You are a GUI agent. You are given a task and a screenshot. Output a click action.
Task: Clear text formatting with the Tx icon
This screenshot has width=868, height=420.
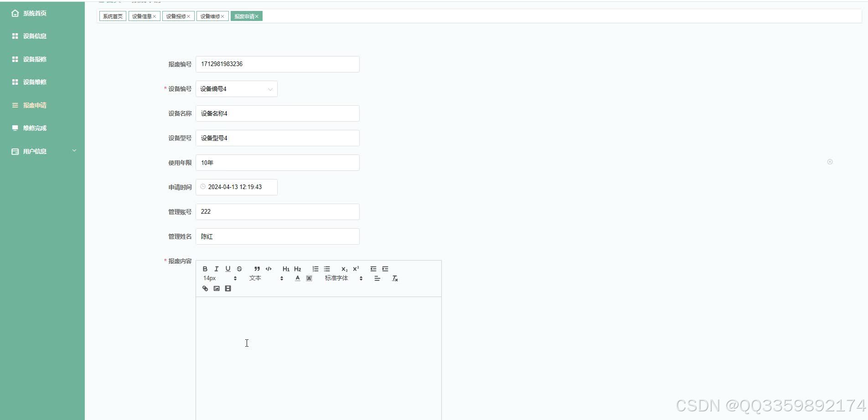[395, 278]
